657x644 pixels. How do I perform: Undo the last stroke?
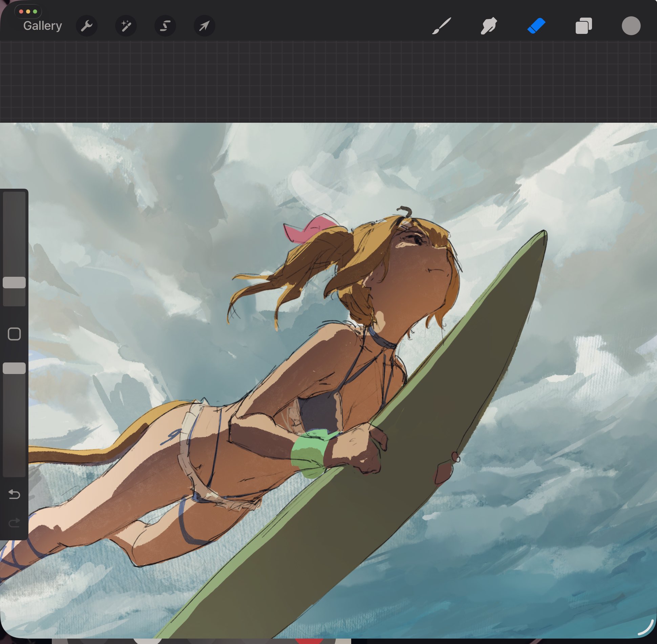14,495
